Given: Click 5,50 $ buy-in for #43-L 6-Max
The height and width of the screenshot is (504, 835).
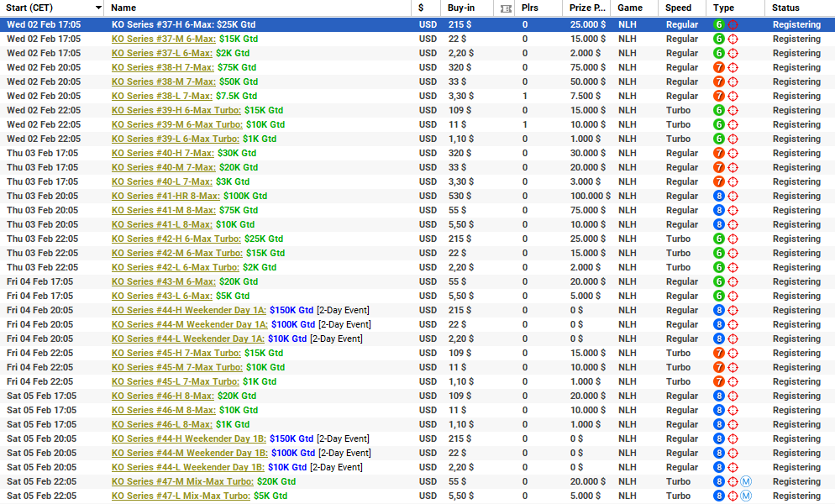Looking at the screenshot, I should pos(460,297).
